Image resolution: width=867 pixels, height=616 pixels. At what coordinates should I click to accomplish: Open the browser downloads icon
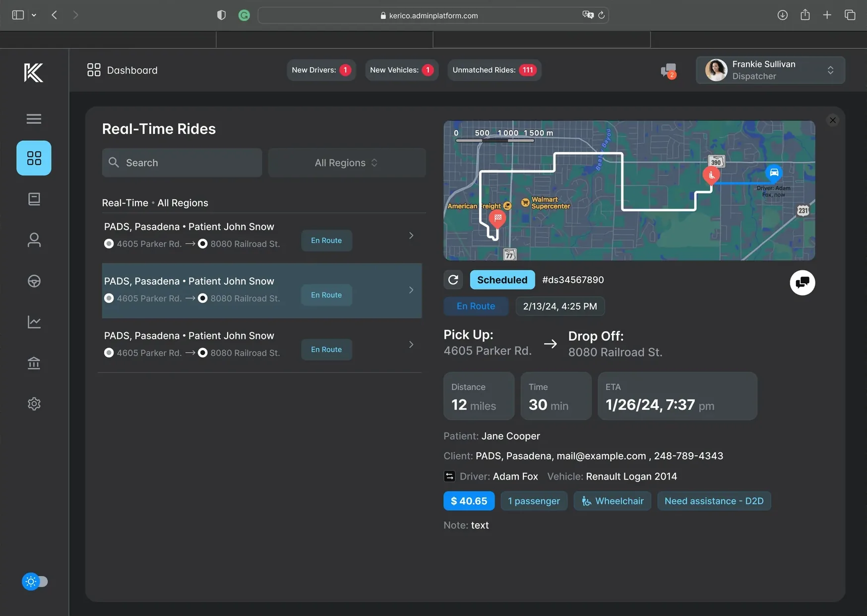[782, 15]
